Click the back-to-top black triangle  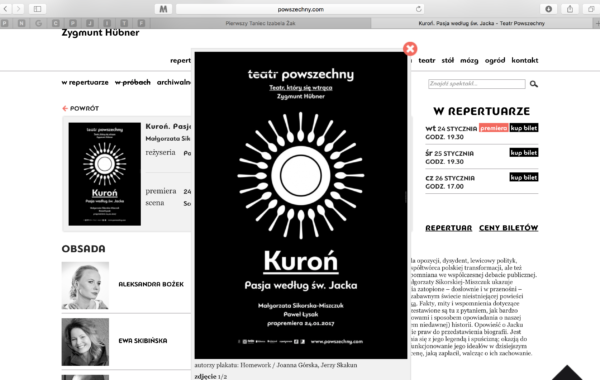click(567, 373)
